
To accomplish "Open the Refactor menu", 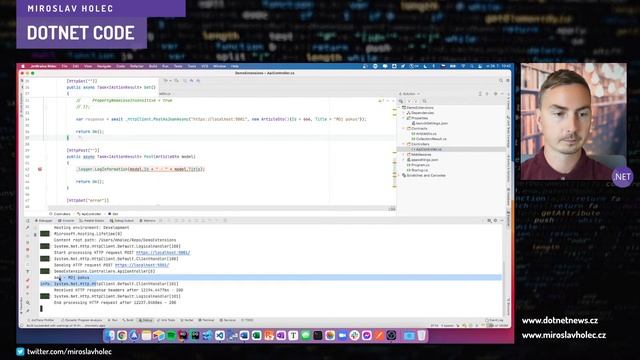I will [x=137, y=66].
